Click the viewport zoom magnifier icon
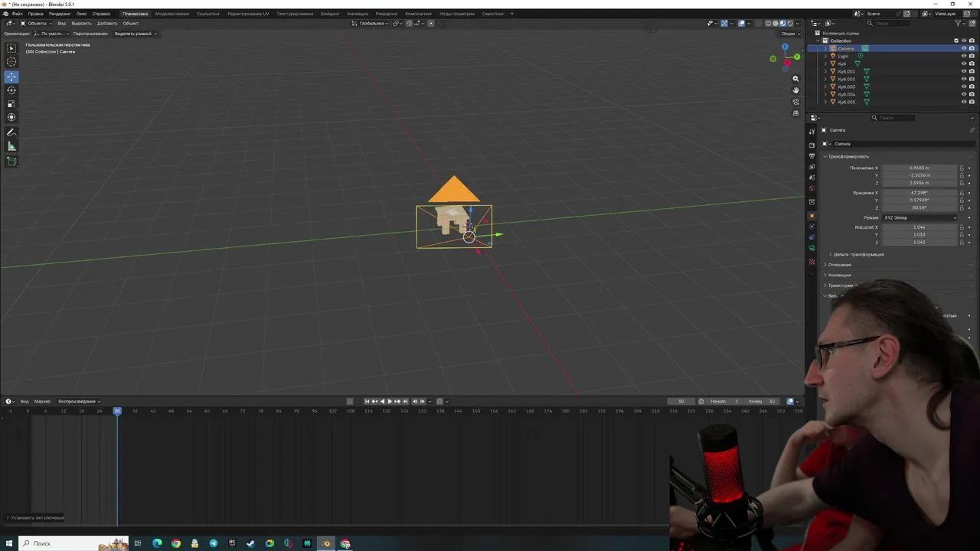Viewport: 980px width, 551px height. [x=795, y=79]
